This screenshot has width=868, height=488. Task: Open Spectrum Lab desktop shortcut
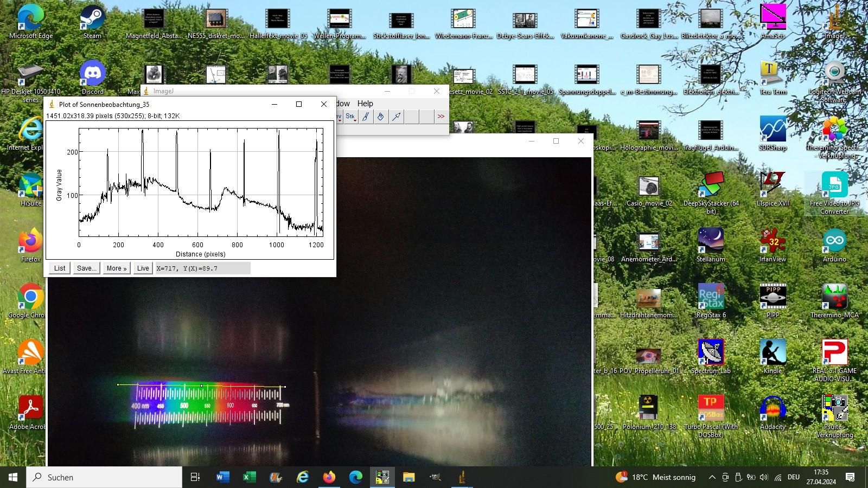[x=711, y=357]
